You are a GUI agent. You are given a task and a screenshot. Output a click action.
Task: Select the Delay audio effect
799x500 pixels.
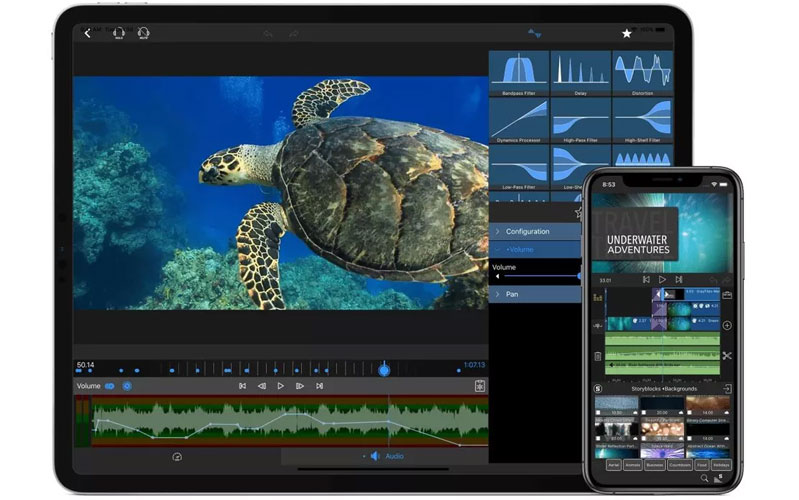pyautogui.click(x=580, y=73)
